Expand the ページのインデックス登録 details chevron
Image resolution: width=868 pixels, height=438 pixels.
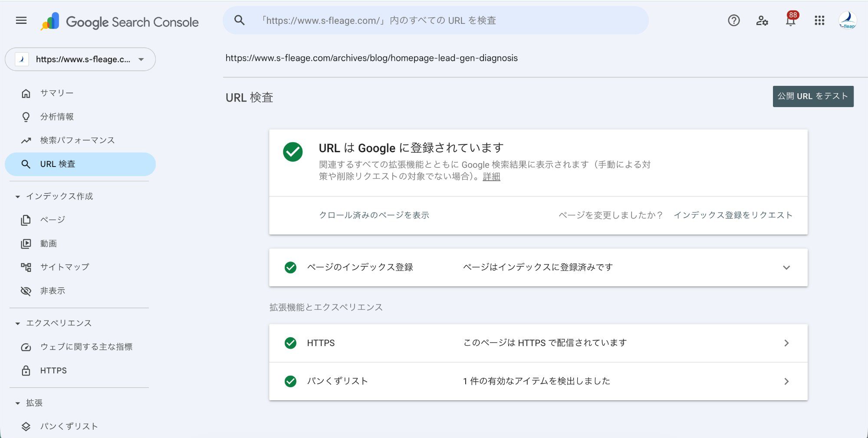click(787, 268)
